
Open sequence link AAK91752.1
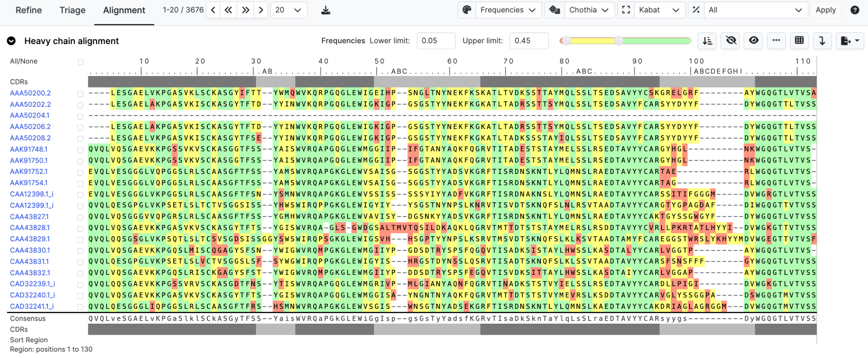click(x=29, y=171)
